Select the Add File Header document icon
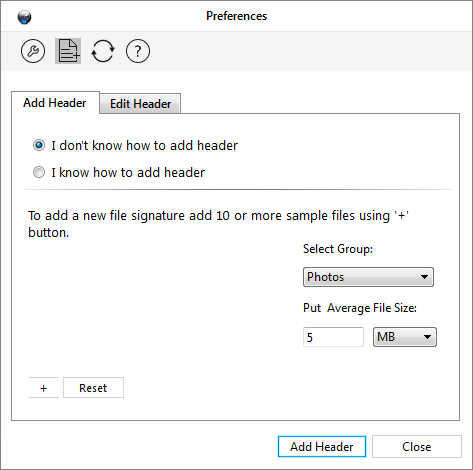The height and width of the screenshot is (470, 473). point(68,51)
